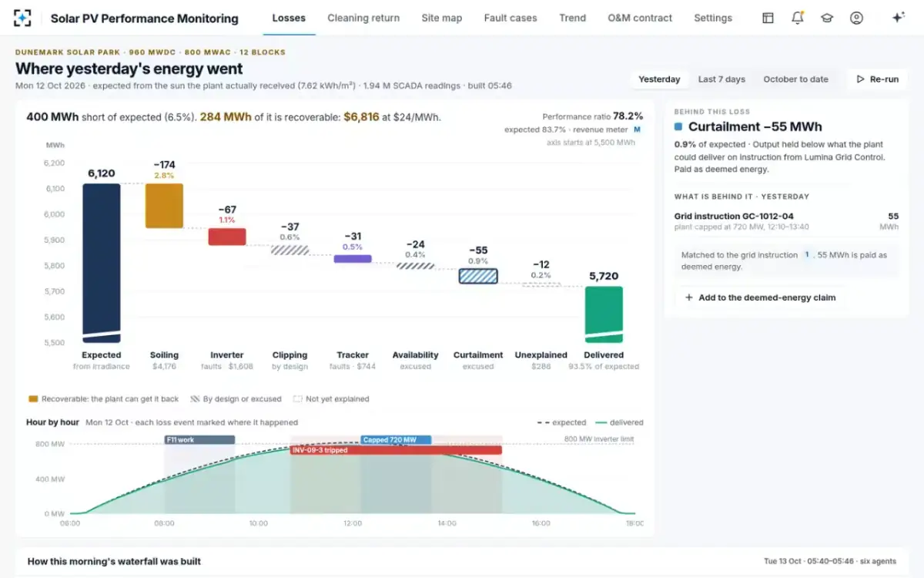This screenshot has width=924, height=578.
Task: Click the blue Curtailment color marker
Action: (x=678, y=127)
